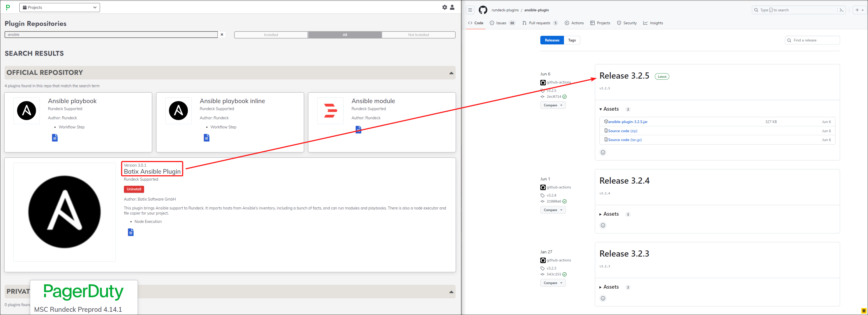This screenshot has width=868, height=315.
Task: Switch to the GitHub Issues tab
Action: click(502, 23)
